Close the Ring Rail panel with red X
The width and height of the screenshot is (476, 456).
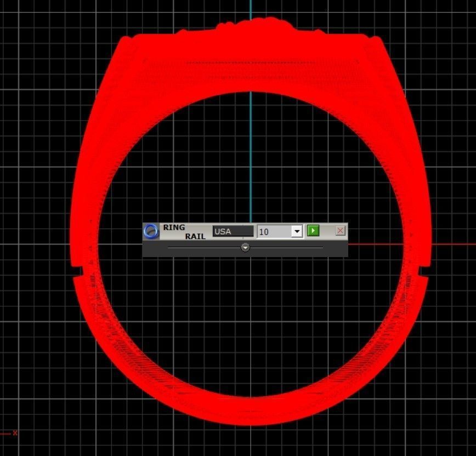click(x=341, y=231)
